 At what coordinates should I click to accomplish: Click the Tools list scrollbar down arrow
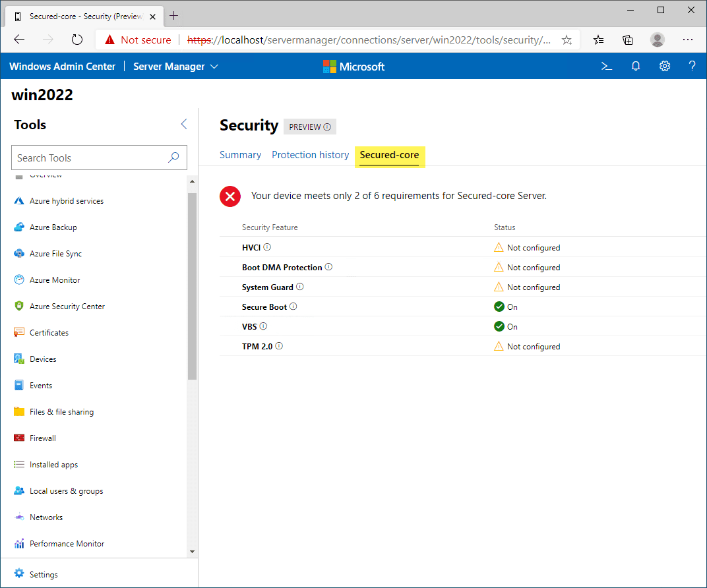click(x=192, y=551)
